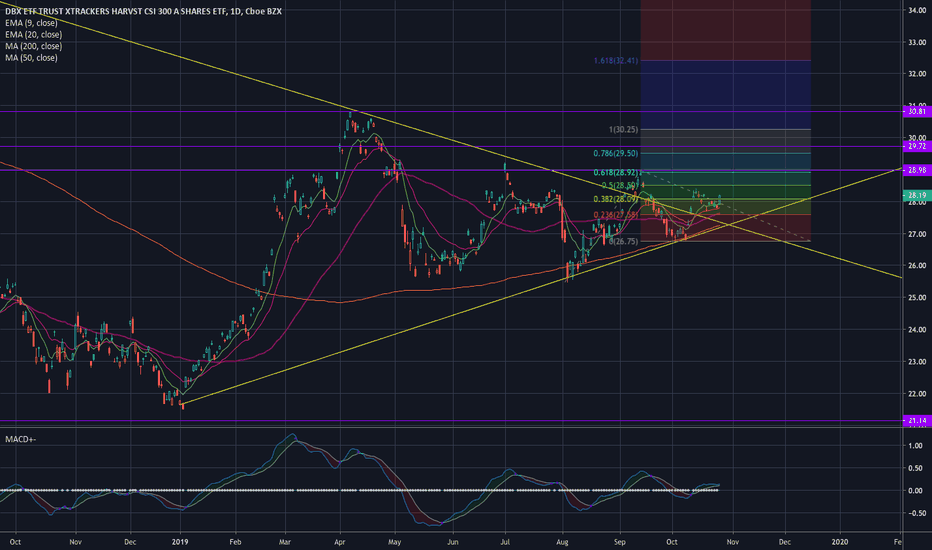The height and width of the screenshot is (550, 932).
Task: Click the Dec label just before 2019
Action: pyautogui.click(x=130, y=542)
